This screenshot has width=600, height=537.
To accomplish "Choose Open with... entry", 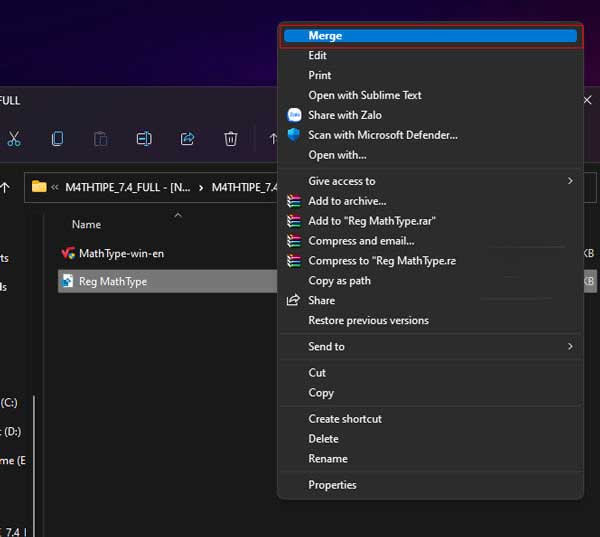I will point(430,155).
